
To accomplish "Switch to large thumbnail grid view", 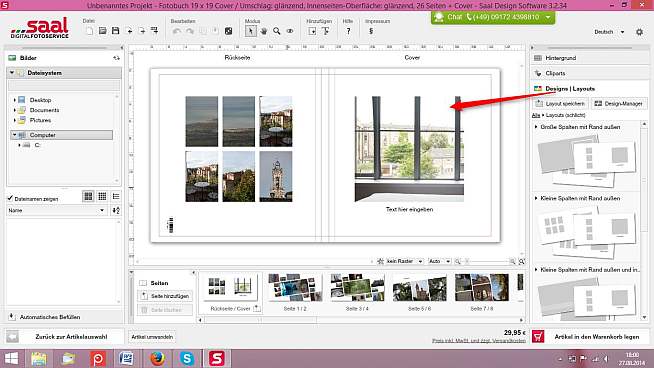I will (x=88, y=197).
